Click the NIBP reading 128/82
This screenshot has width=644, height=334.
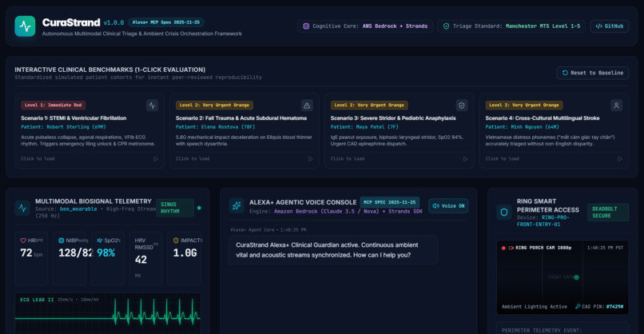pos(75,253)
